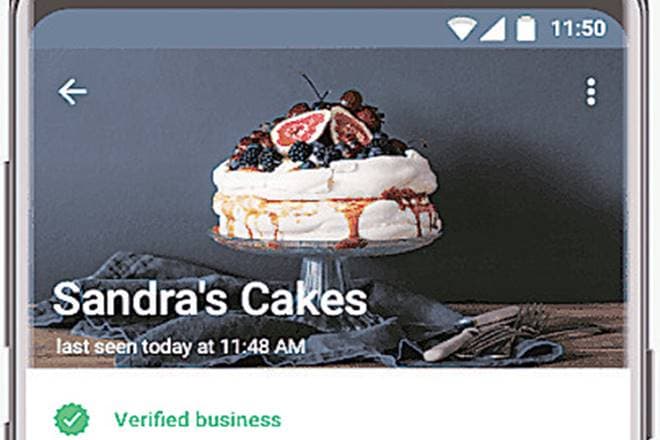Select the Verified business label
Image resolution: width=660 pixels, height=440 pixels.
click(197, 419)
